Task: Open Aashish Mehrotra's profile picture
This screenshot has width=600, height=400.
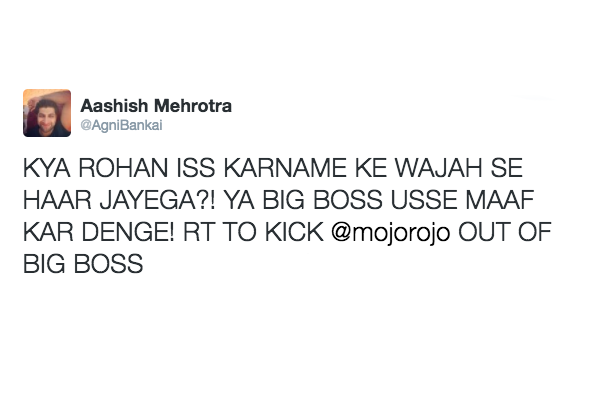Action: [x=47, y=113]
